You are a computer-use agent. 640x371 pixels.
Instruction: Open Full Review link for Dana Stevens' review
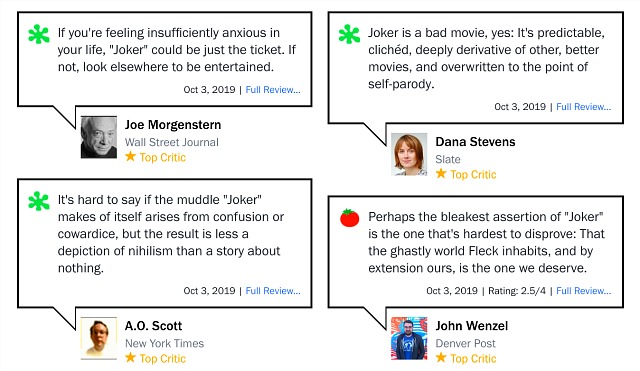click(584, 107)
